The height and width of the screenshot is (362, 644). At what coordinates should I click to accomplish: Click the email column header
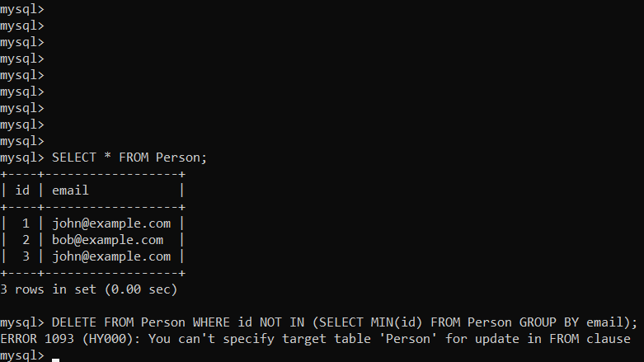70,190
